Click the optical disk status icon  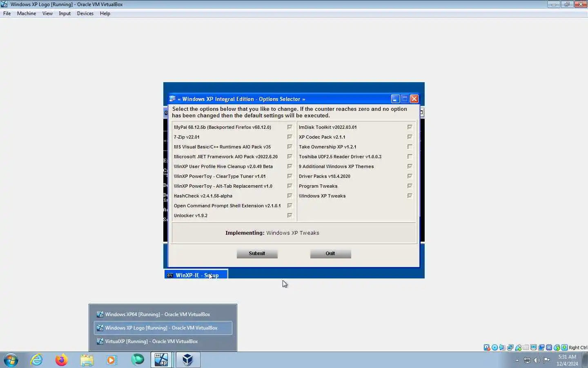[494, 348]
